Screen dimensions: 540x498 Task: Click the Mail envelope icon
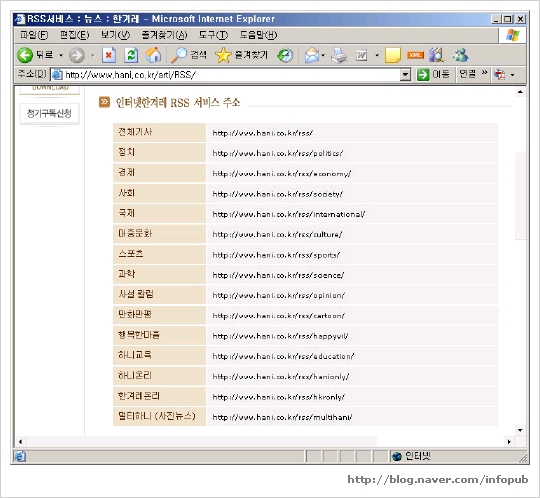coord(312,55)
